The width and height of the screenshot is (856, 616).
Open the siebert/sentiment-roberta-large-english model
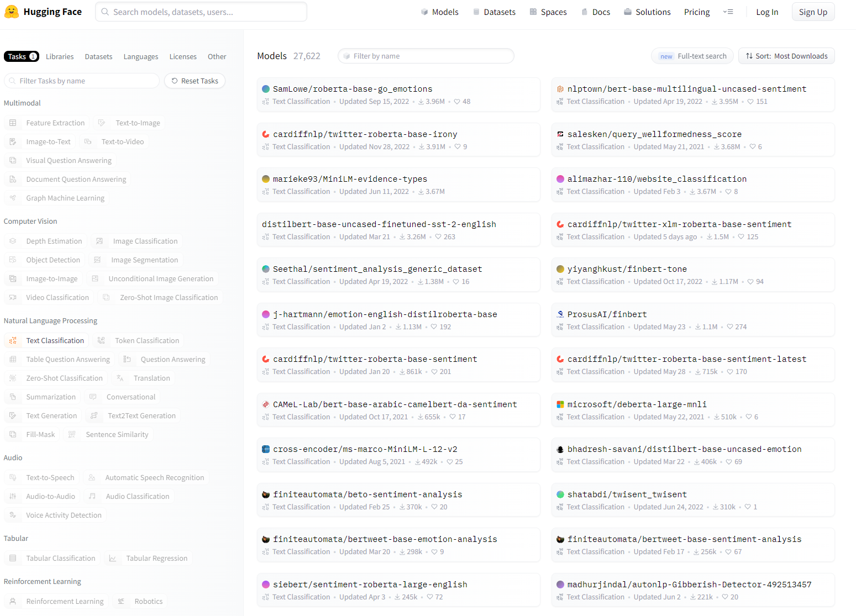coord(398,590)
